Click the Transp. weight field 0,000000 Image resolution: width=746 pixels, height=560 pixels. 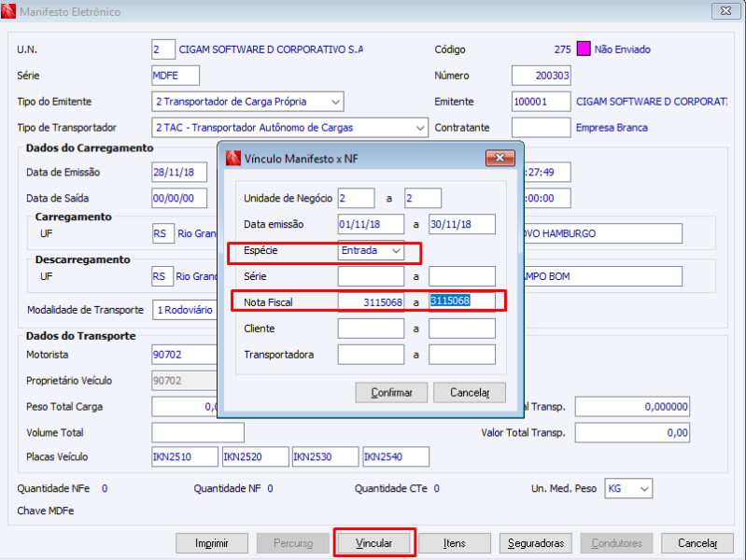click(x=632, y=407)
